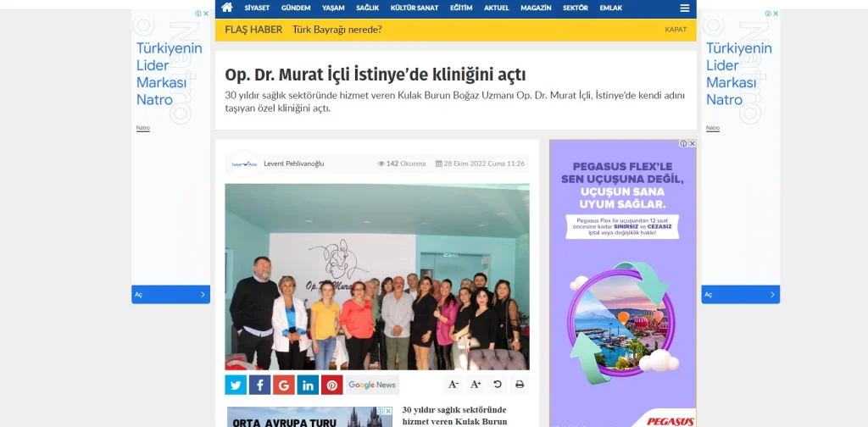Open the KÜLTÜR SANAT section

[415, 8]
